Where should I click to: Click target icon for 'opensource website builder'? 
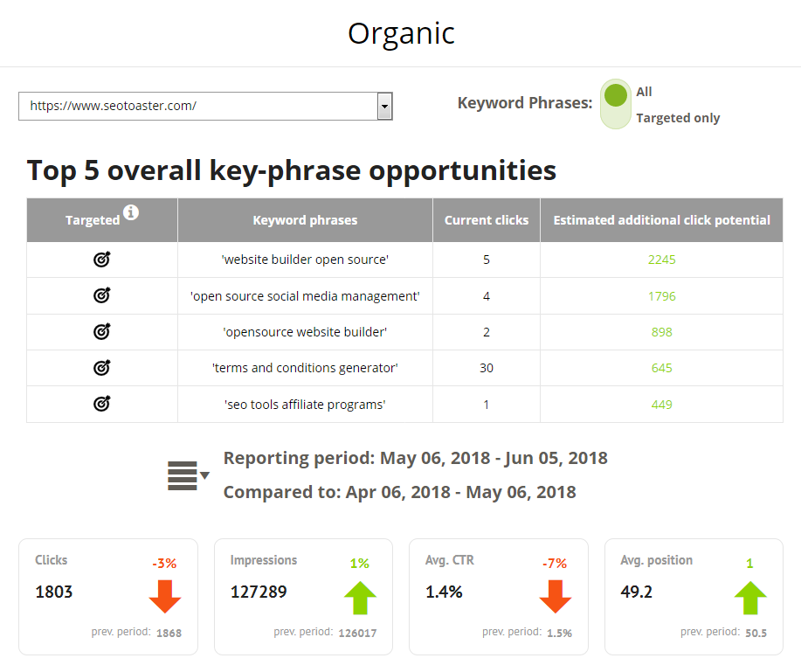coord(102,332)
